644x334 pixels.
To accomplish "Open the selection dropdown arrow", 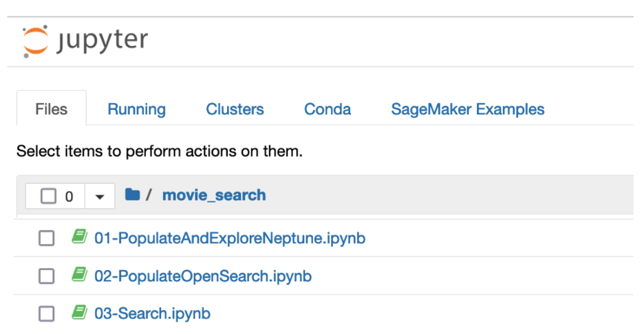I will pyautogui.click(x=99, y=197).
